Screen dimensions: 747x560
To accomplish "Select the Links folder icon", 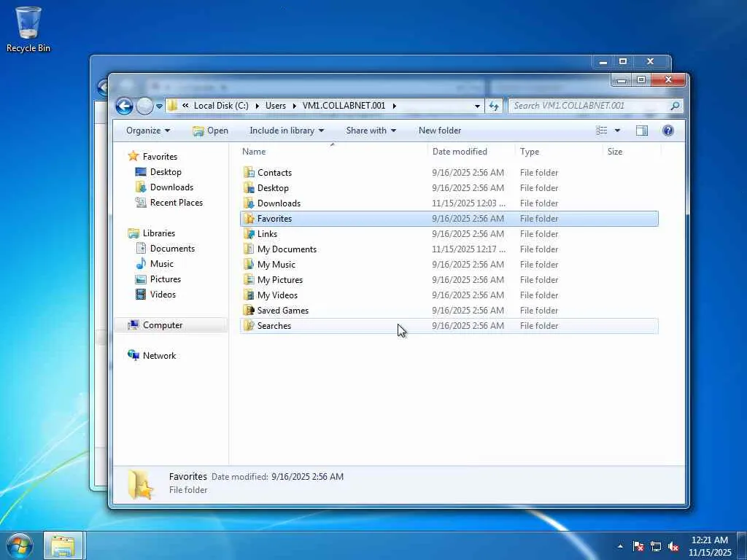I will [249, 234].
